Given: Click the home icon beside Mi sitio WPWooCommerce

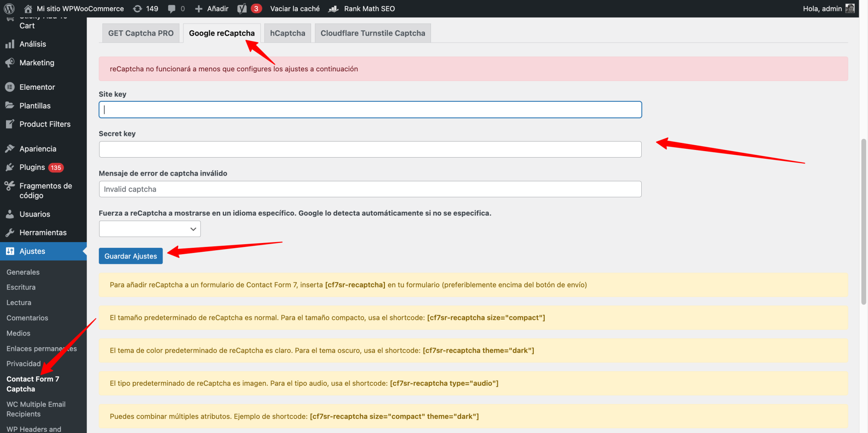Looking at the screenshot, I should coord(28,8).
